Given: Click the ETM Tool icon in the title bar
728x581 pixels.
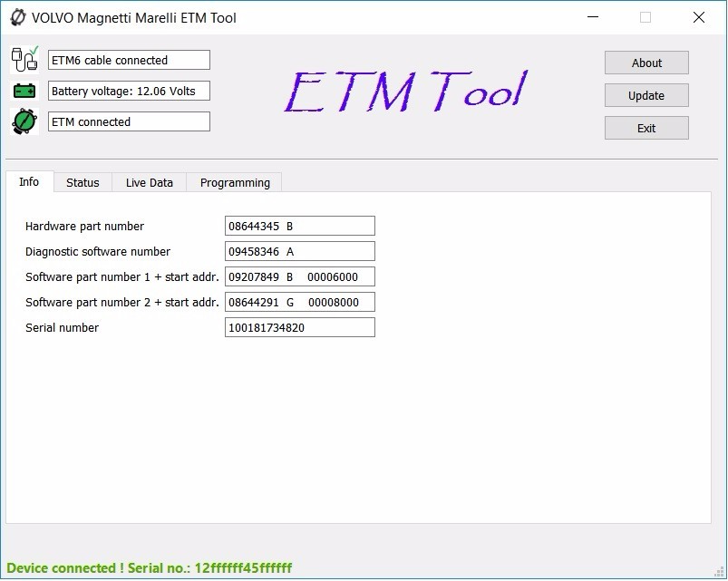Looking at the screenshot, I should 15,17.
